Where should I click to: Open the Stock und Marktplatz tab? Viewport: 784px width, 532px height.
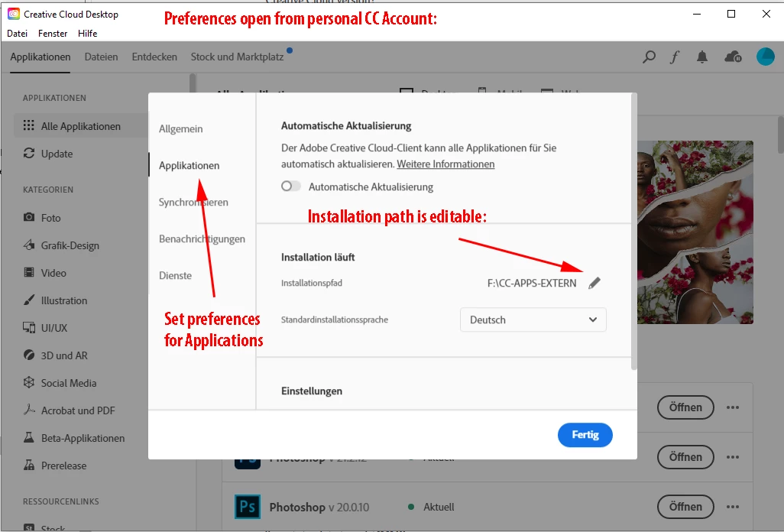coord(237,57)
